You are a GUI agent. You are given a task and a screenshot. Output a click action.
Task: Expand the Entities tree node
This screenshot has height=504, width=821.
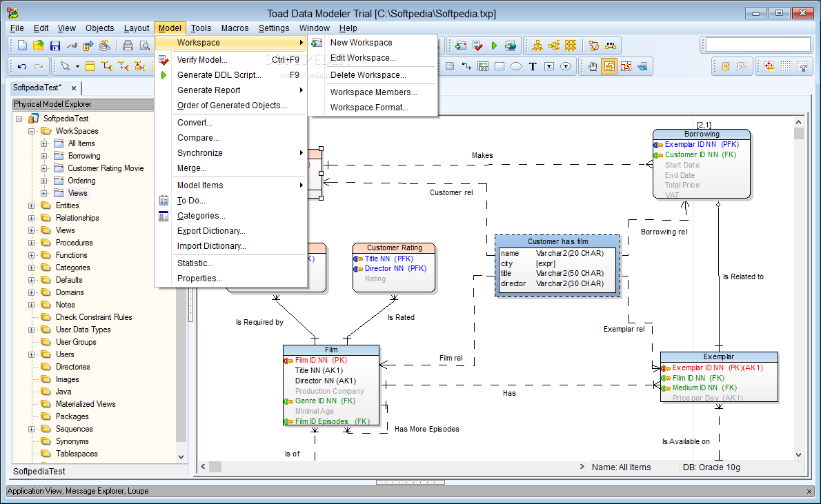[x=32, y=205]
